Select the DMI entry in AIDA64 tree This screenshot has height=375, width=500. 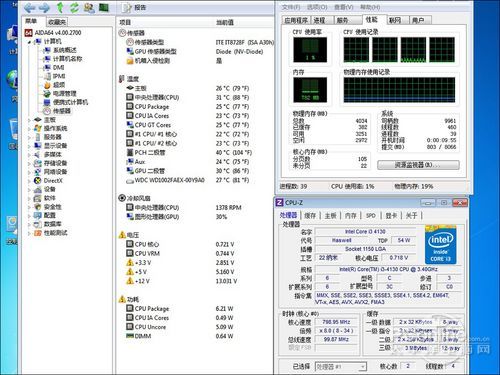click(x=54, y=67)
